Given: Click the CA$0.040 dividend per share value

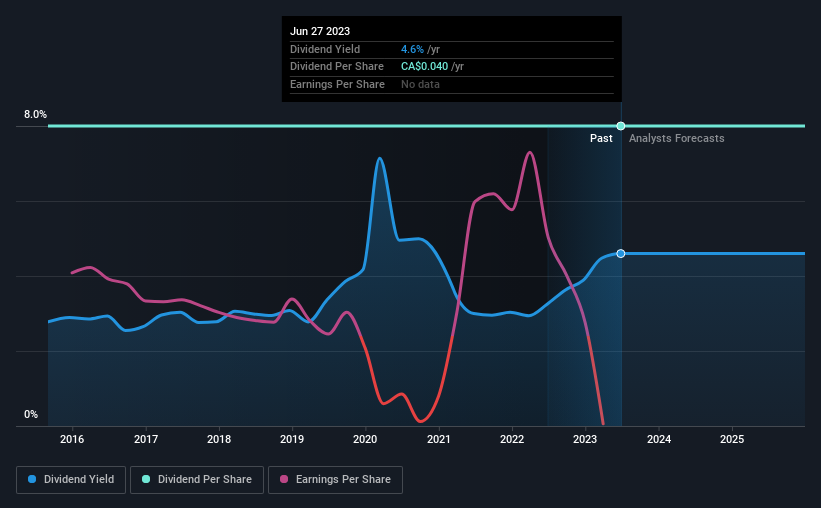Looking at the screenshot, I should tap(425, 67).
